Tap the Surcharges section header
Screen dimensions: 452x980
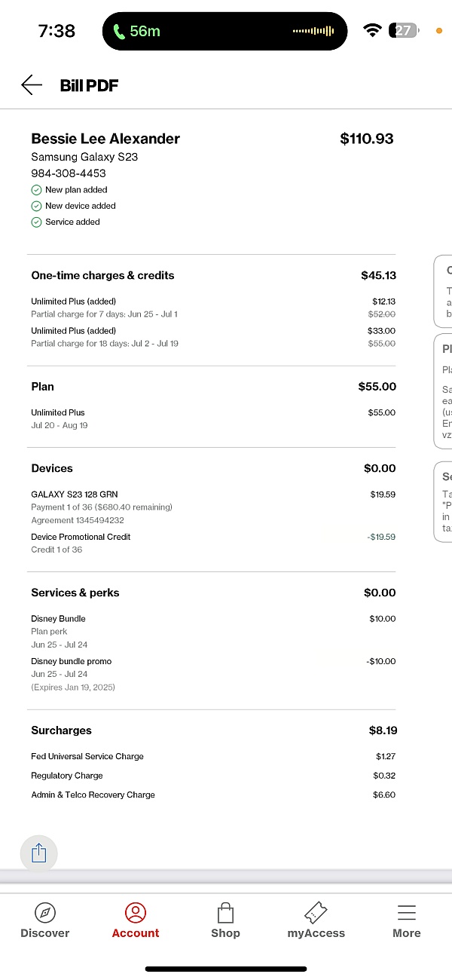(x=61, y=730)
